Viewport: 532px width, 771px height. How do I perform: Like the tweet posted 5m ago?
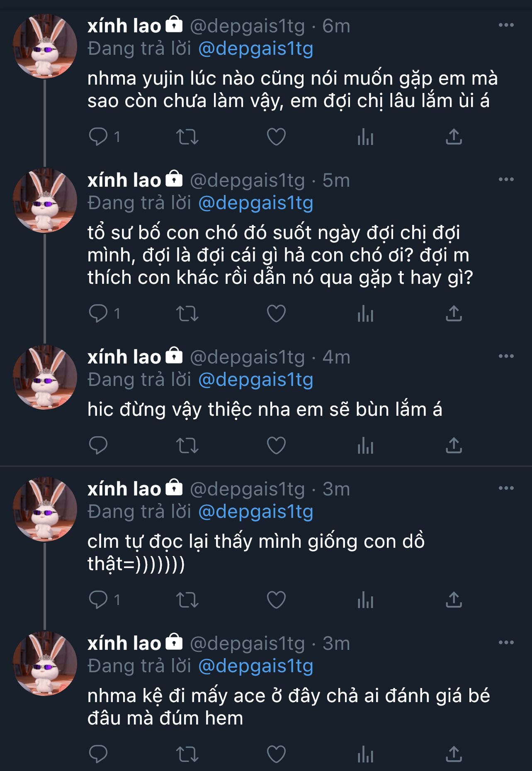click(x=276, y=313)
